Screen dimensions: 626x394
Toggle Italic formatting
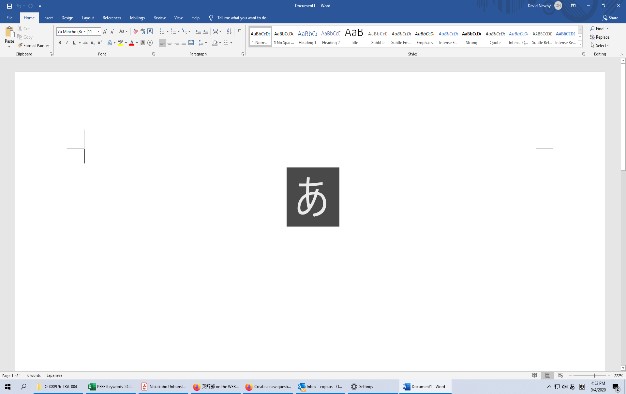coord(67,43)
